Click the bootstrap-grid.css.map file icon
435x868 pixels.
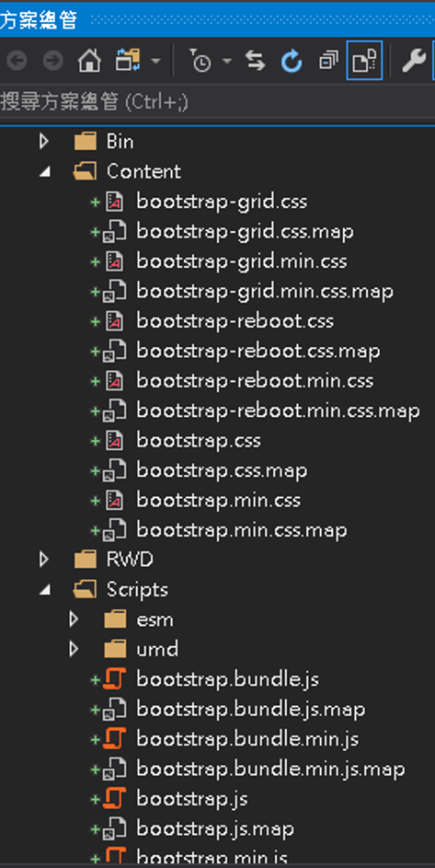114,231
